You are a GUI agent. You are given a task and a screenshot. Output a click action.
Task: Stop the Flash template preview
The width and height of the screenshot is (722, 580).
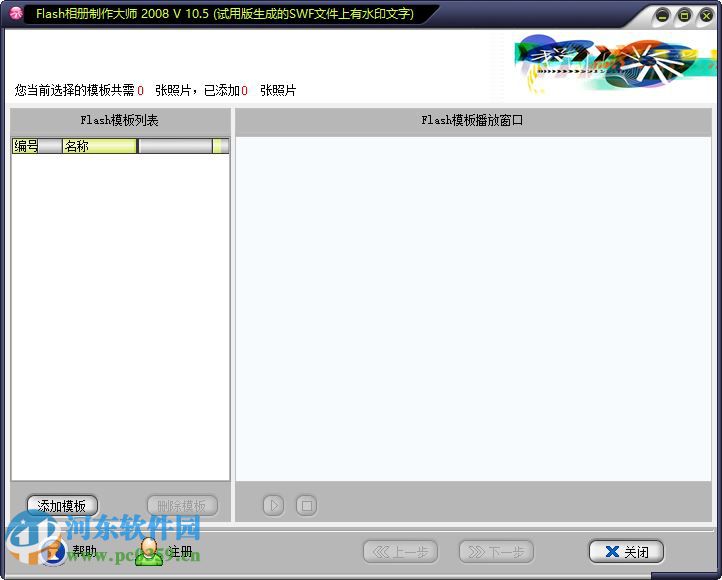[307, 505]
